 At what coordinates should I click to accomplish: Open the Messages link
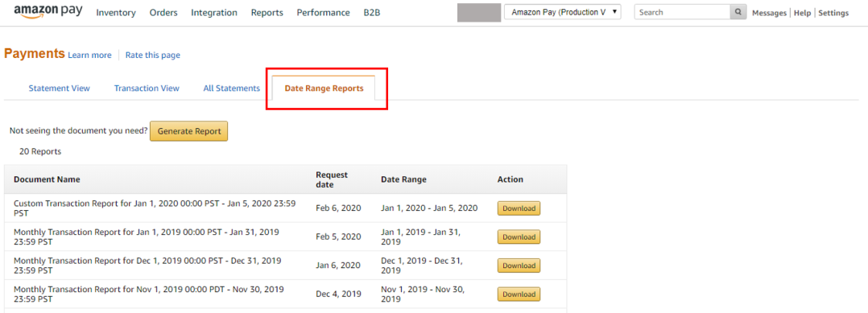tap(769, 13)
